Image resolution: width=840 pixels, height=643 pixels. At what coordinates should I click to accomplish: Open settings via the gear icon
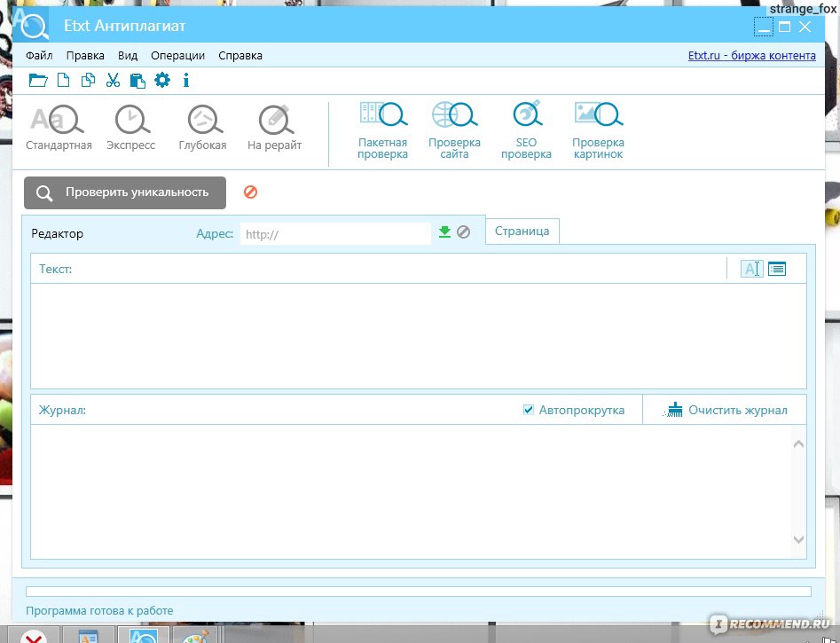coord(162,81)
